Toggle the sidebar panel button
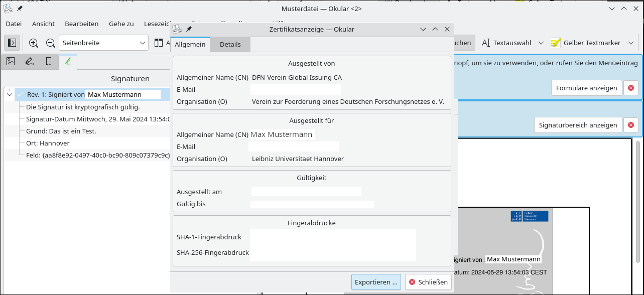 click(13, 43)
